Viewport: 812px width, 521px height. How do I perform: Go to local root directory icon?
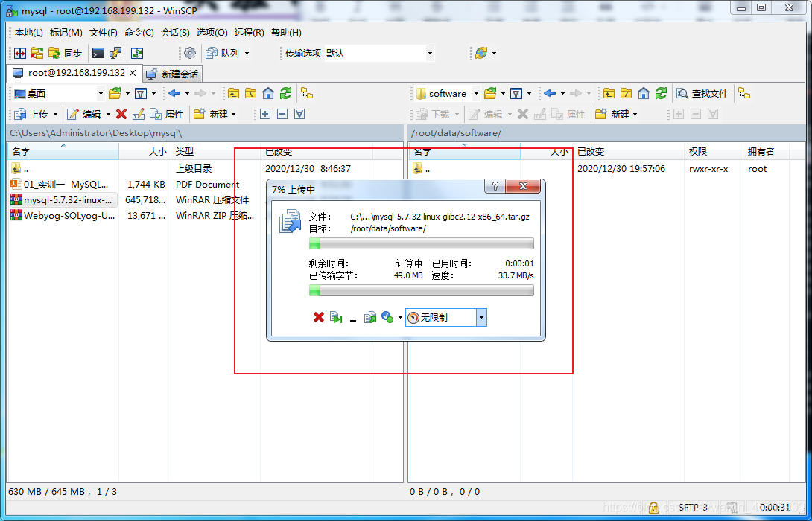point(250,94)
